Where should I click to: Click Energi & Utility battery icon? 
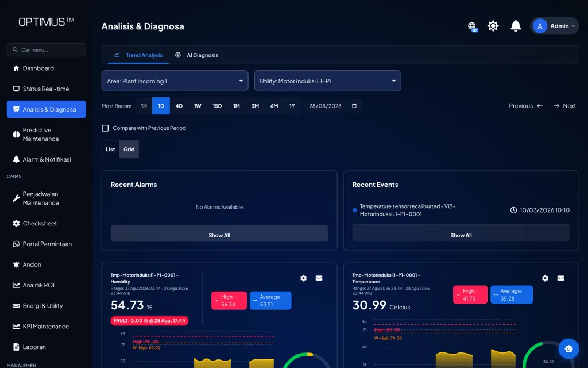(16, 306)
